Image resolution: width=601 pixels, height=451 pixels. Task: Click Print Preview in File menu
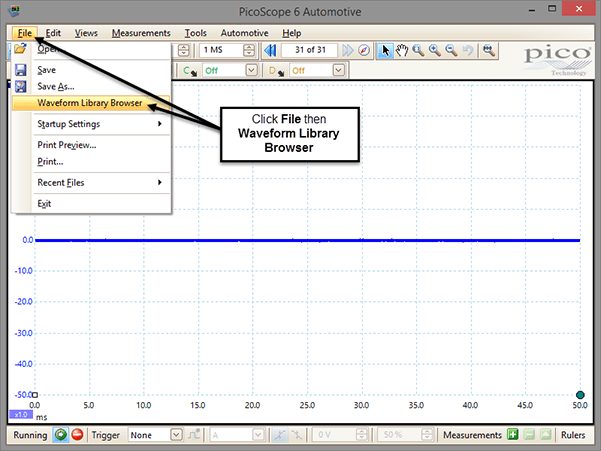point(67,145)
